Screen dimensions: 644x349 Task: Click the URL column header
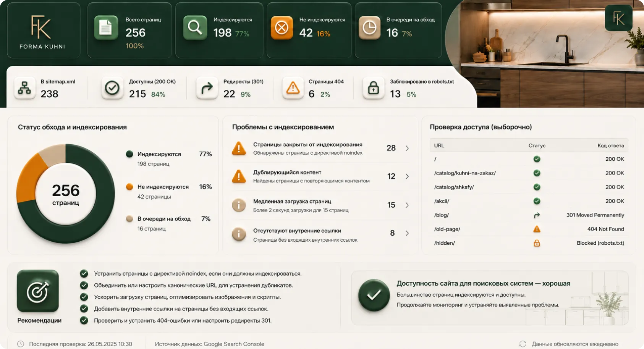pos(439,145)
